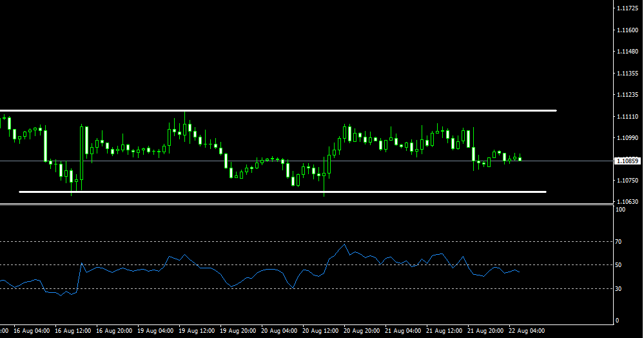Click the 21 Aug 04:00 time label
The image size is (644, 338).
point(403,331)
